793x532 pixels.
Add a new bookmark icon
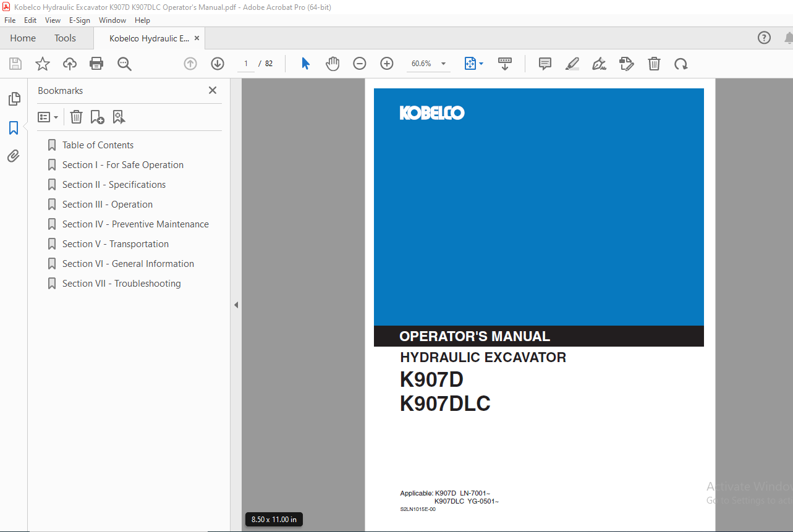pyautogui.click(x=97, y=117)
